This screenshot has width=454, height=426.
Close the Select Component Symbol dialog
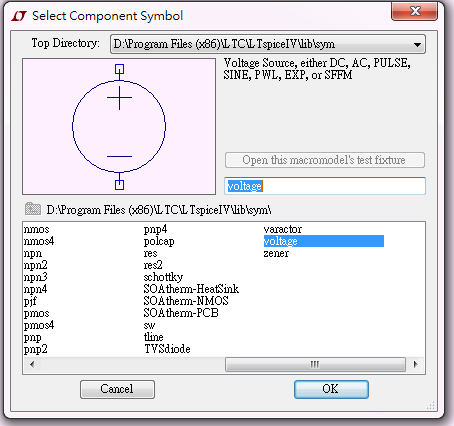(414, 11)
